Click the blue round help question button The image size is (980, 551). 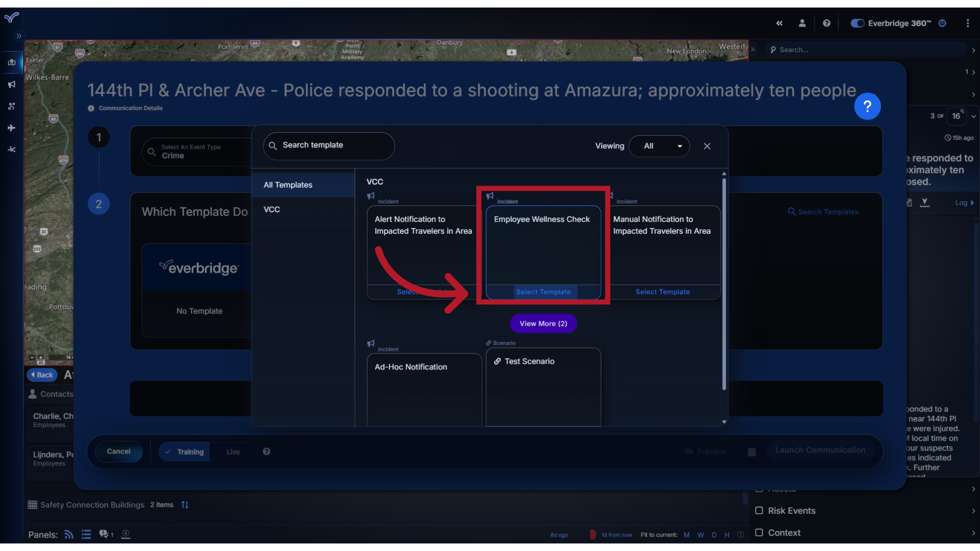(x=867, y=106)
